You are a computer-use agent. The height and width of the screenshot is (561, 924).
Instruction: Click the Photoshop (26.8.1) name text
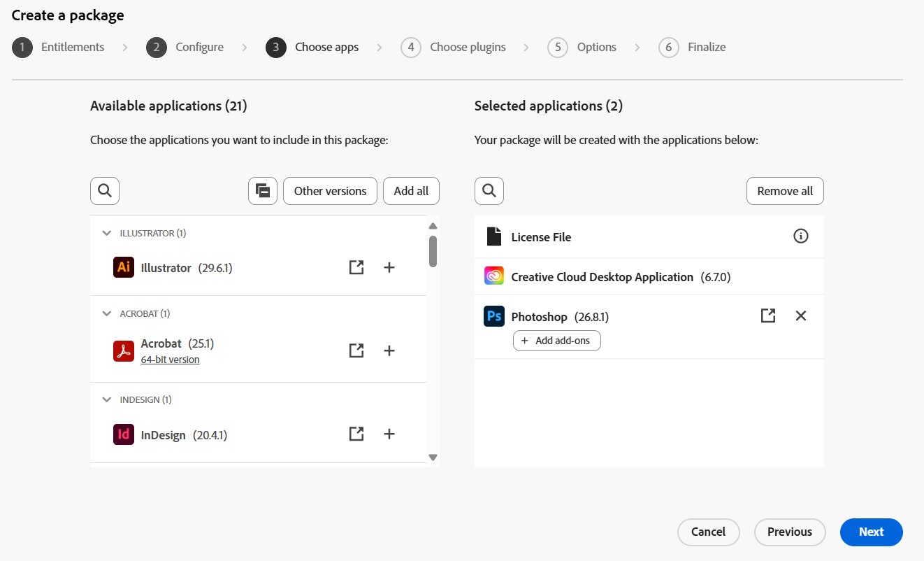pos(560,317)
